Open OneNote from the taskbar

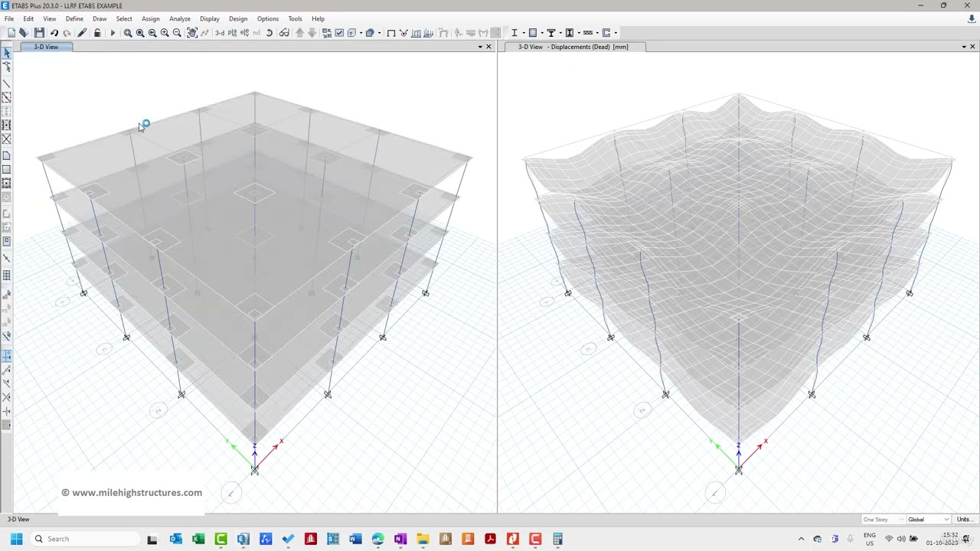tap(400, 539)
